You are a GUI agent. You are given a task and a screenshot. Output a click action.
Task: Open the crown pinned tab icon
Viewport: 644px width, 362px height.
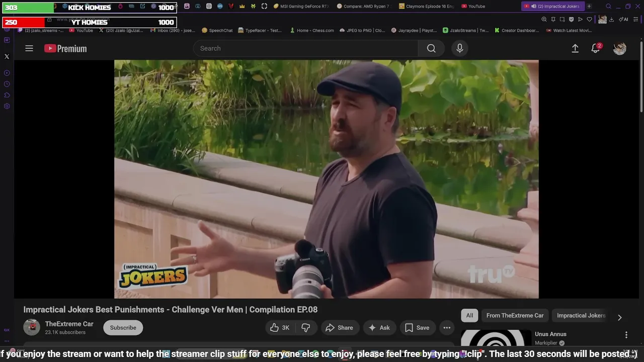tap(242, 6)
